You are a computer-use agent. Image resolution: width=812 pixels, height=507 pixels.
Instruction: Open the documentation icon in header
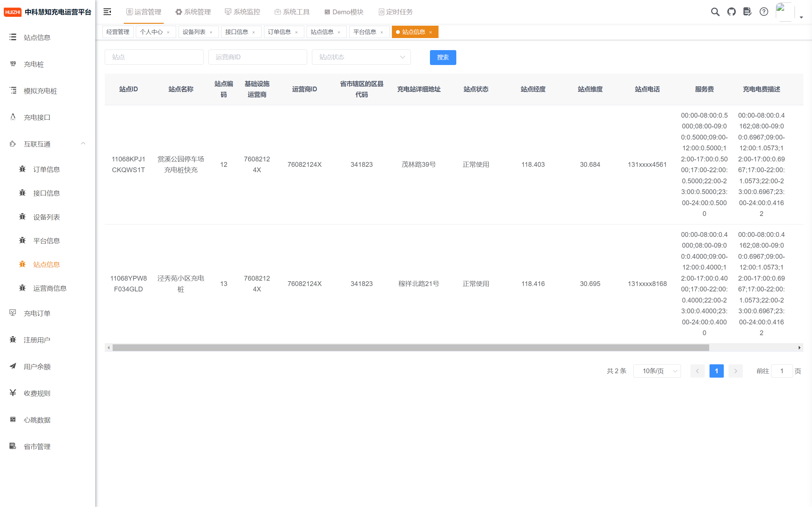point(747,12)
